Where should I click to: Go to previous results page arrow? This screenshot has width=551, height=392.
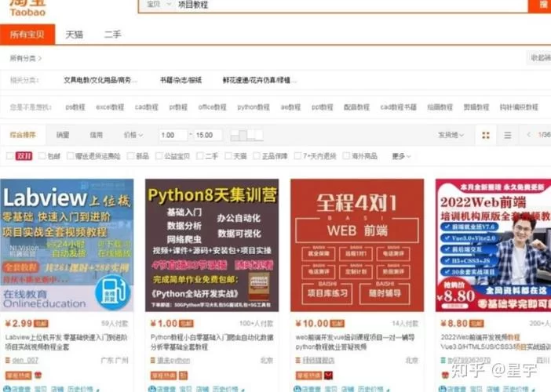pyautogui.click(x=528, y=135)
